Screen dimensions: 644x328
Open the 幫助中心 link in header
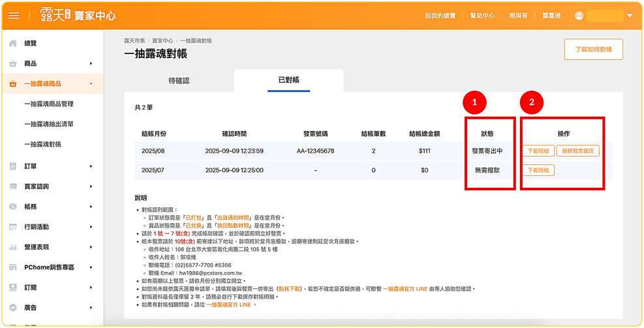(482, 16)
